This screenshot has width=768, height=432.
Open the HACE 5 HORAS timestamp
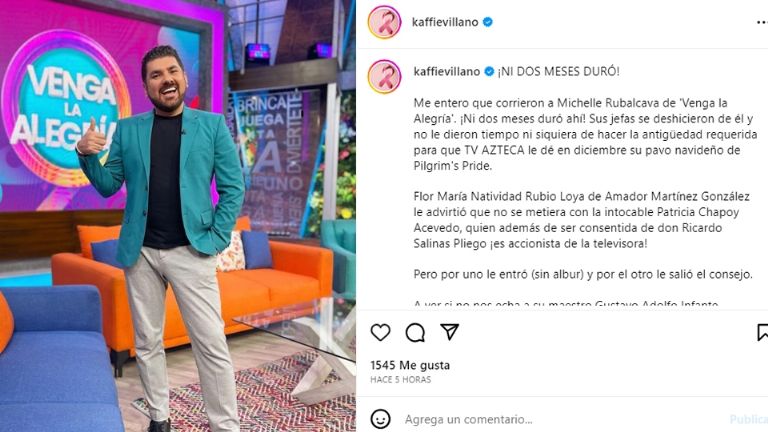coord(401,380)
